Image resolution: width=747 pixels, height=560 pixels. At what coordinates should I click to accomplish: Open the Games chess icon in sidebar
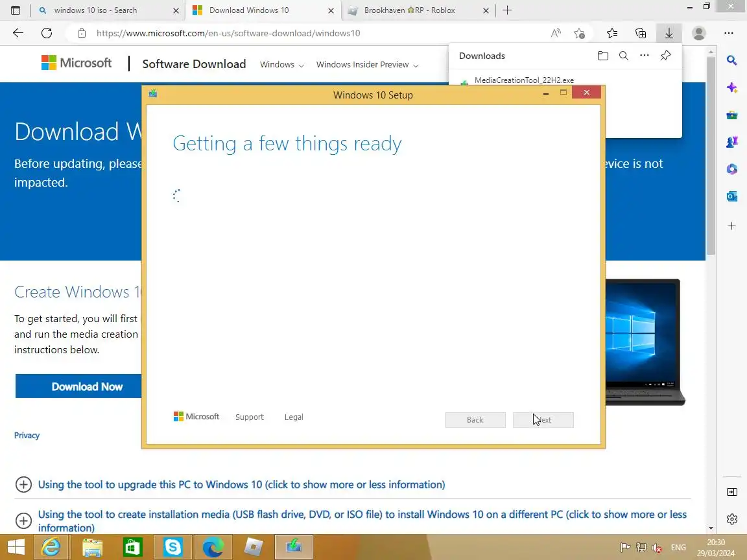pos(731,142)
